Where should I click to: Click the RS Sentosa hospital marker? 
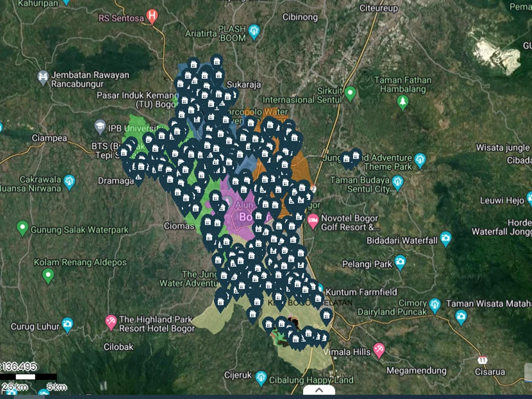tap(151, 16)
